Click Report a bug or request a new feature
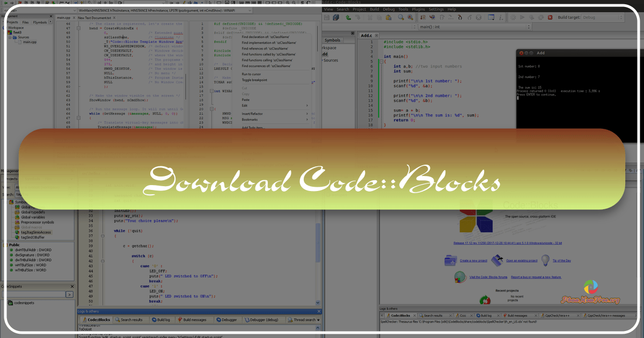 (536, 277)
